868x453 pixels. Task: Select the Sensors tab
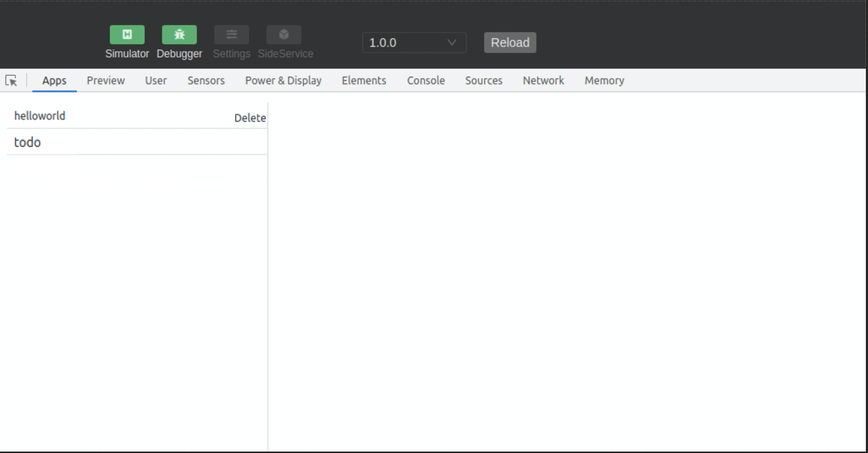point(206,81)
